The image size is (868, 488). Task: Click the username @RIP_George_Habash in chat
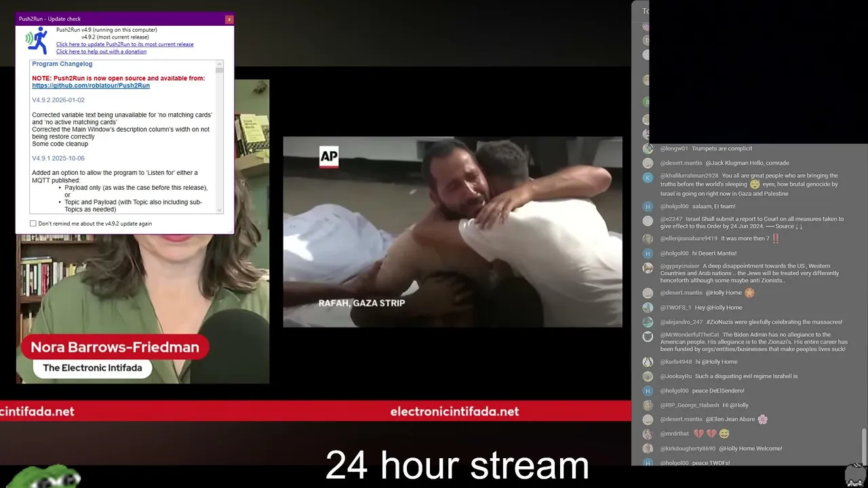pyautogui.click(x=690, y=405)
